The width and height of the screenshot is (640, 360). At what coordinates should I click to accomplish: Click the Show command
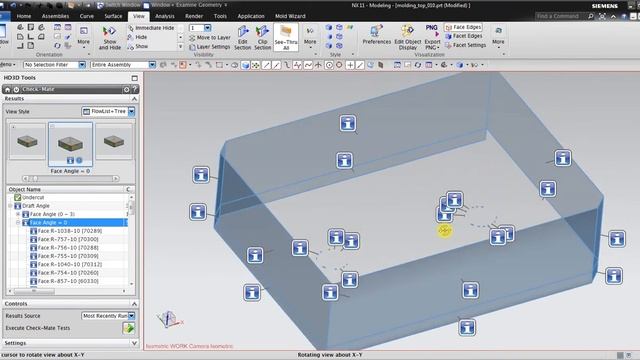coord(138,47)
